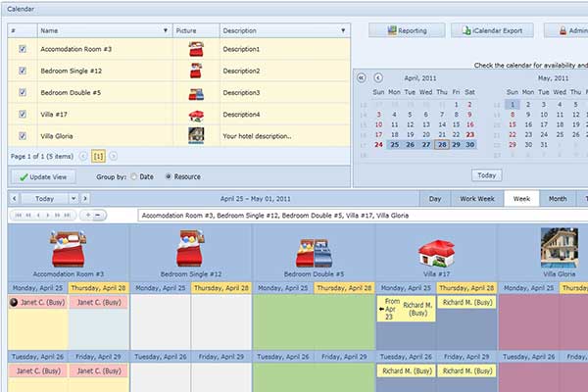Screen dimensions: 588x392
Task: Click Today button under mini calendar
Action: click(x=486, y=175)
